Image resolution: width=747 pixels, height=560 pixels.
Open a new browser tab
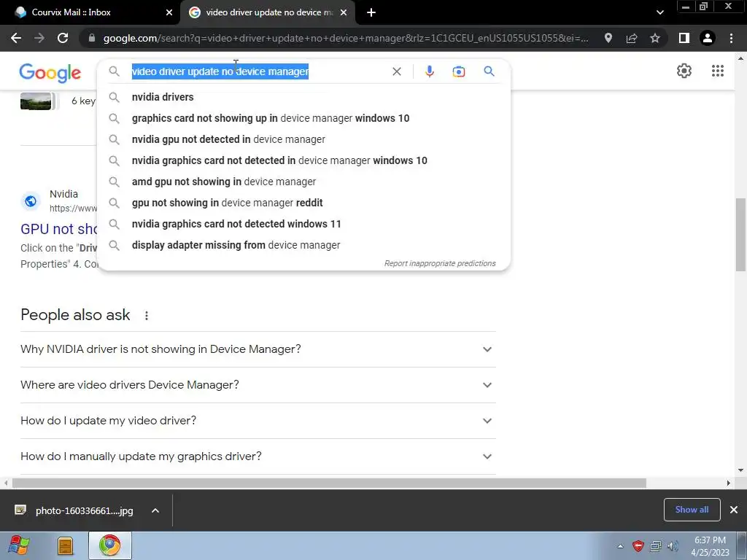click(371, 12)
